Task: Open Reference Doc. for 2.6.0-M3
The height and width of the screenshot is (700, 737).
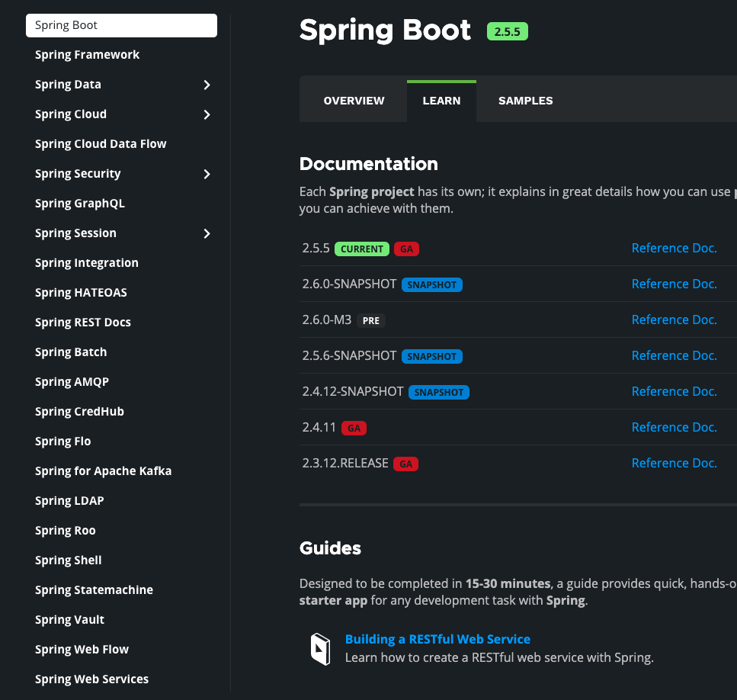Action: click(x=674, y=319)
